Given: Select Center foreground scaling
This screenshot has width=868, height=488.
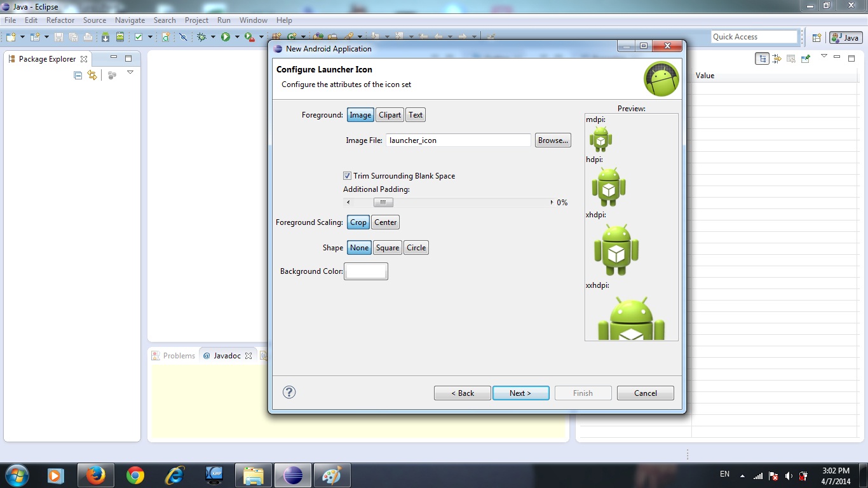Looking at the screenshot, I should [x=386, y=222].
